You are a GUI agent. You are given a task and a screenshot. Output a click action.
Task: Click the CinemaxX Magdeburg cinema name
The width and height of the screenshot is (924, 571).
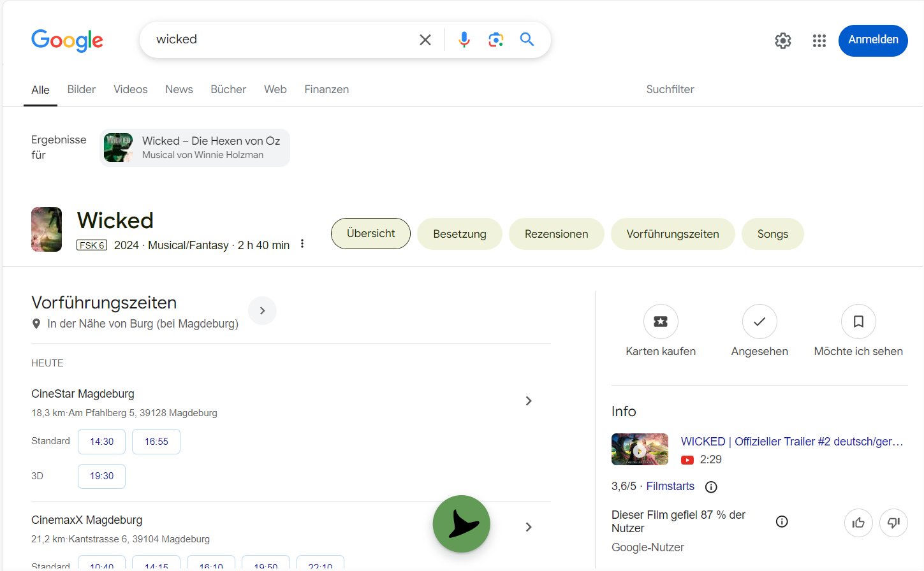point(87,520)
